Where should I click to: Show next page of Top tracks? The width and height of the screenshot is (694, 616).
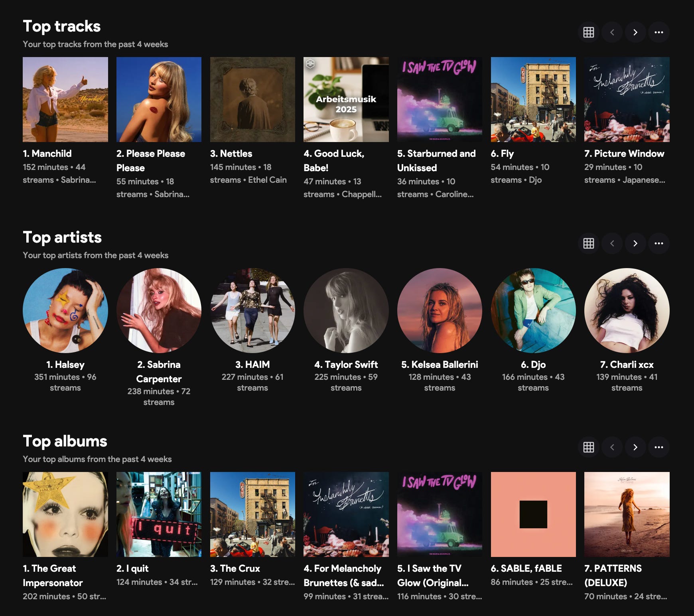point(635,32)
